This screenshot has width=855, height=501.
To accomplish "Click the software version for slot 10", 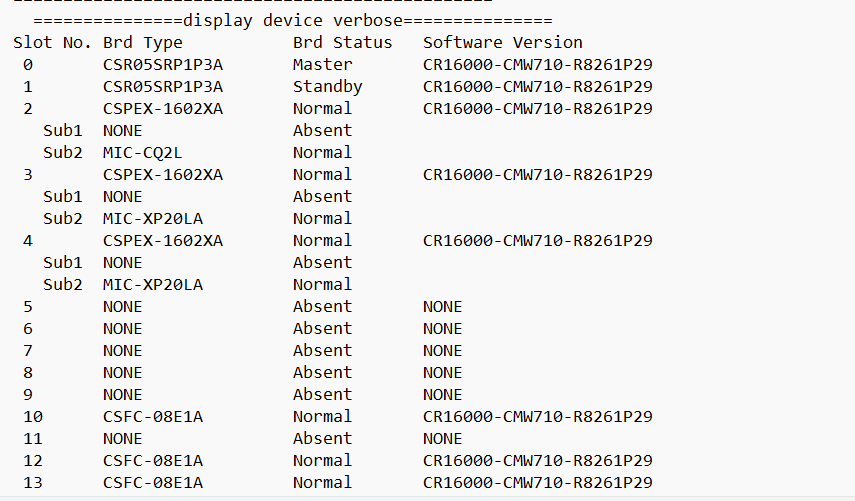I will click(x=537, y=416).
